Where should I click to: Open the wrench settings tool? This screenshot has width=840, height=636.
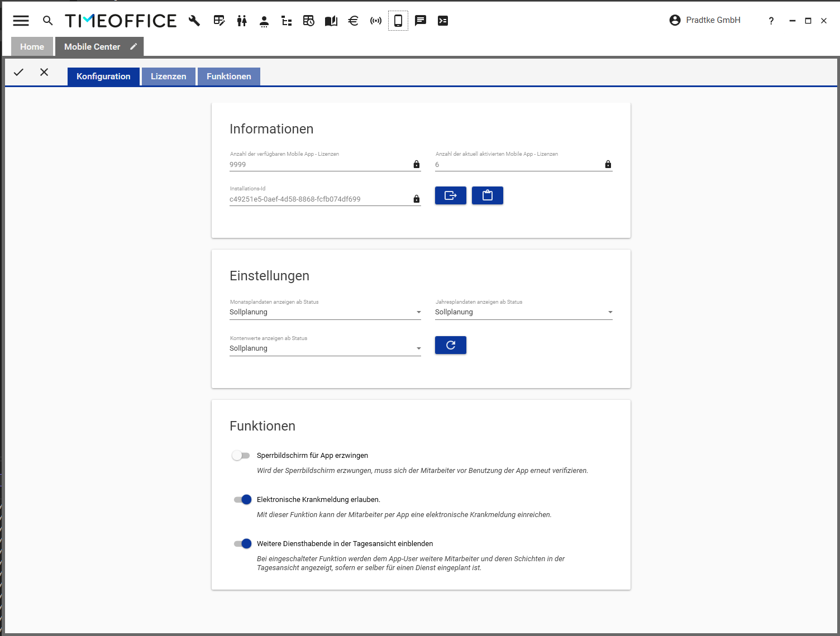coord(194,21)
